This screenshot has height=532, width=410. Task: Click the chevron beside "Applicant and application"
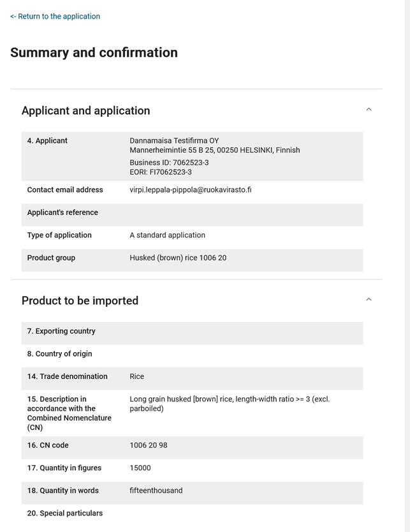(x=369, y=109)
